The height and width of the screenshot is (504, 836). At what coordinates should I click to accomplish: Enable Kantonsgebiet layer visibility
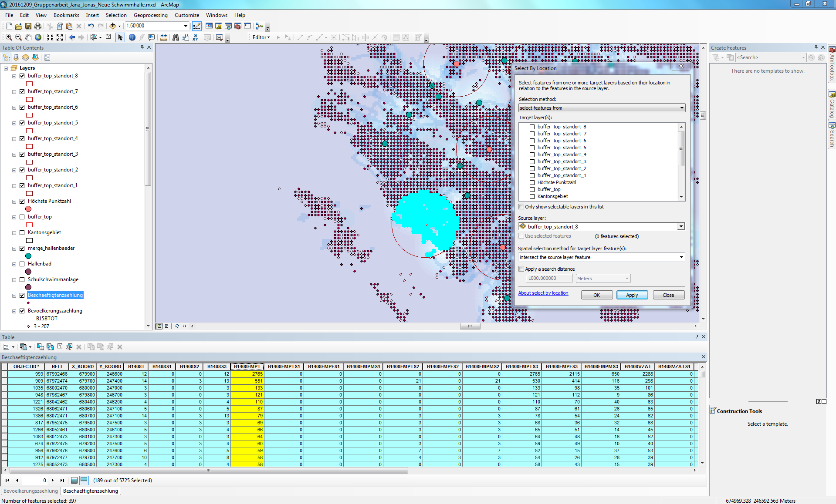tap(22, 232)
